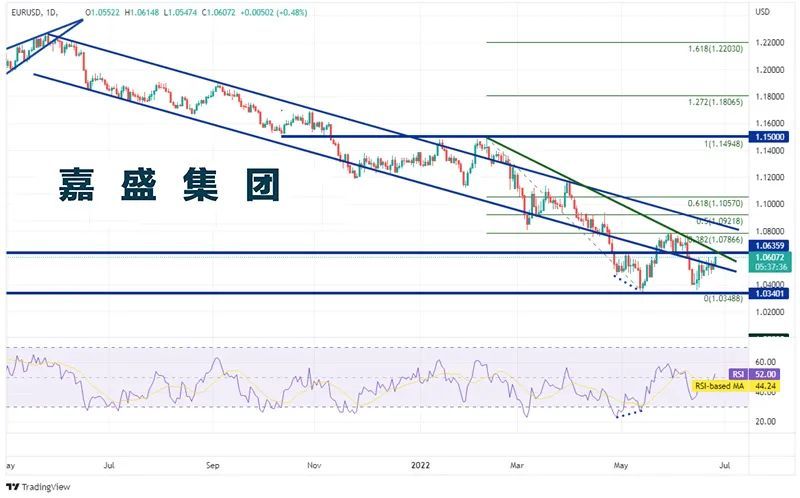
Task: Click the 2022 time axis label
Action: 420,465
